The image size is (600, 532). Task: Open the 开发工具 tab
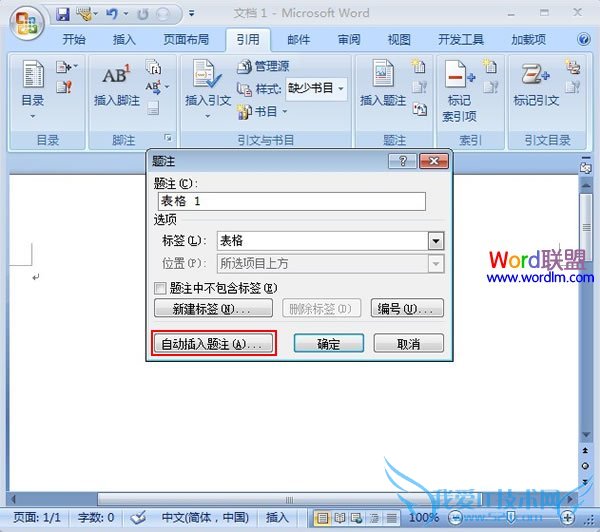pos(461,39)
